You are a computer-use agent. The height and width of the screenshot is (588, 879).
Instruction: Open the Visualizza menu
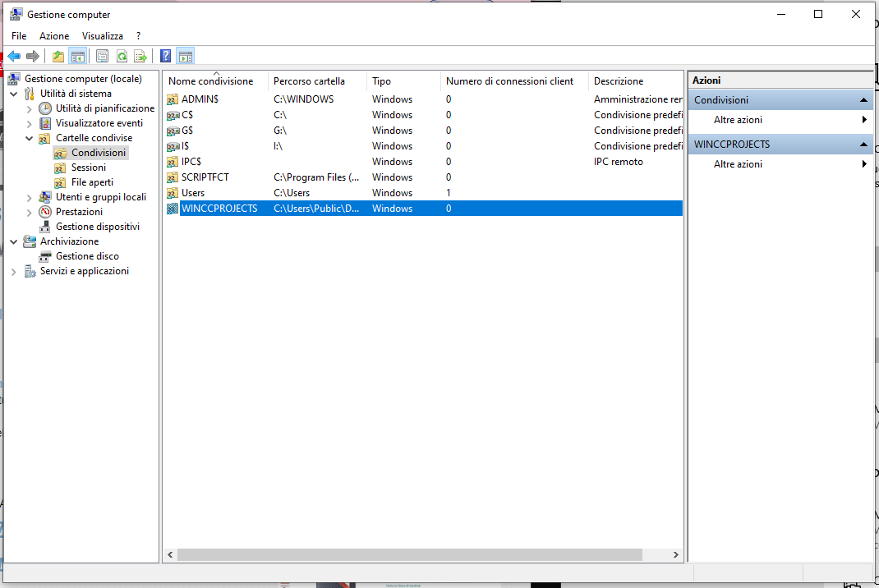[103, 36]
